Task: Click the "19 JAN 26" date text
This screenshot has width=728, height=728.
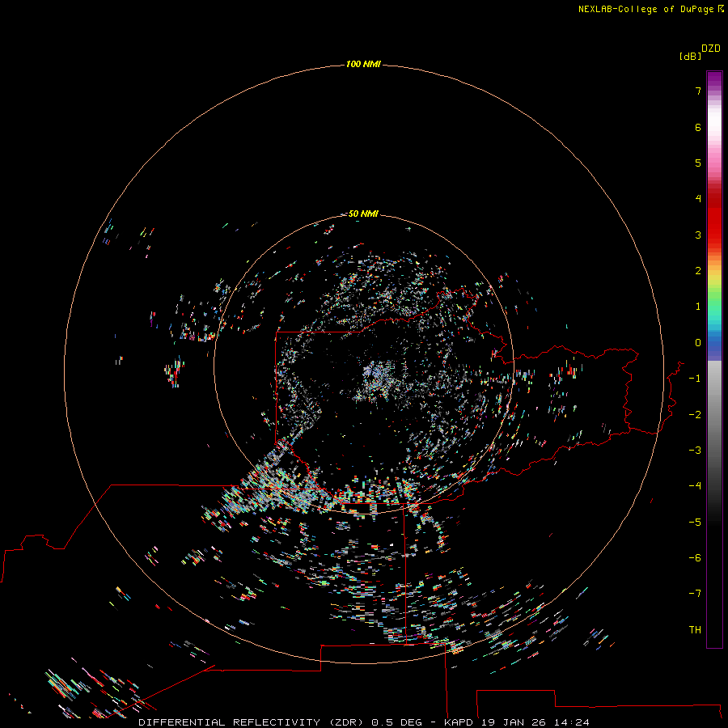Action: click(515, 722)
